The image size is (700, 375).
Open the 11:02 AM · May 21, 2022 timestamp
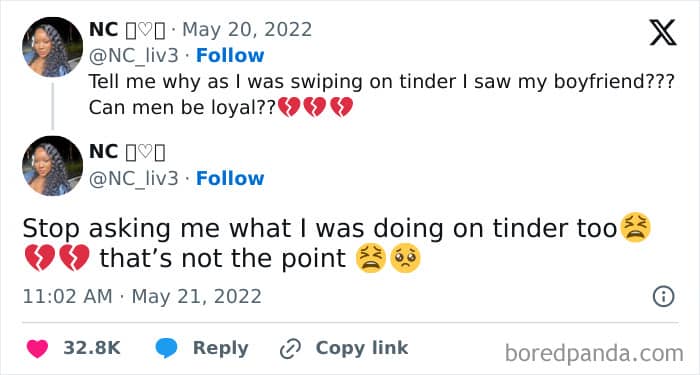(x=142, y=297)
